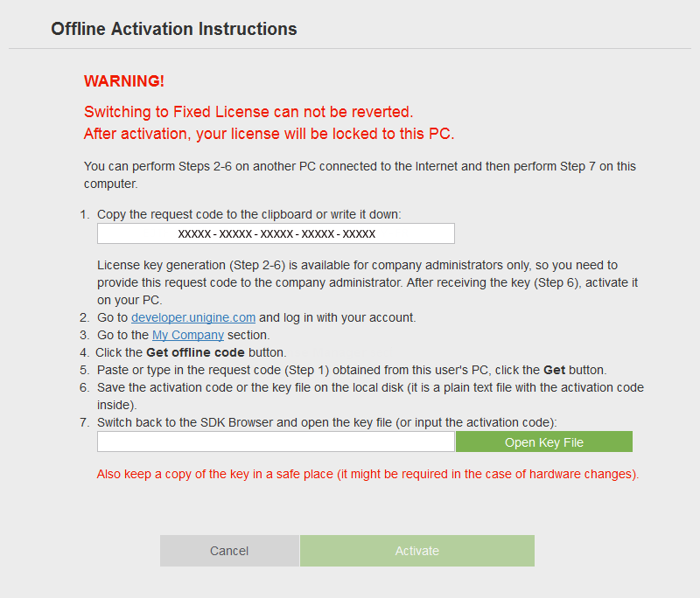Click the Offline Activation Instructions heading
Viewport: 700px width, 598px height.
(x=174, y=29)
